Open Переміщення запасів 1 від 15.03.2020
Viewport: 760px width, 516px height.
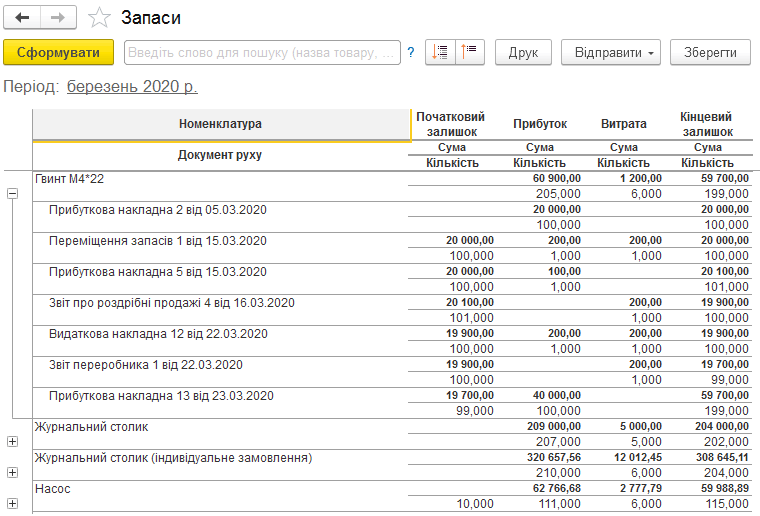[x=158, y=241]
